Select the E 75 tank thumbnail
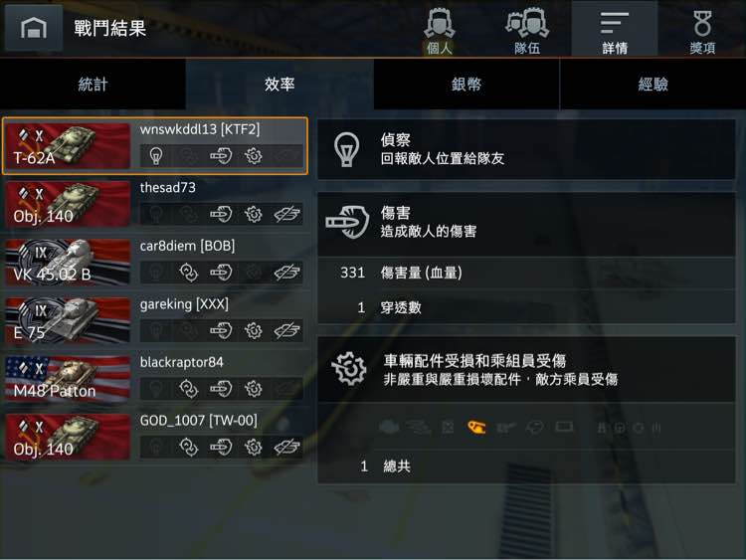This screenshot has width=746, height=560. point(68,320)
